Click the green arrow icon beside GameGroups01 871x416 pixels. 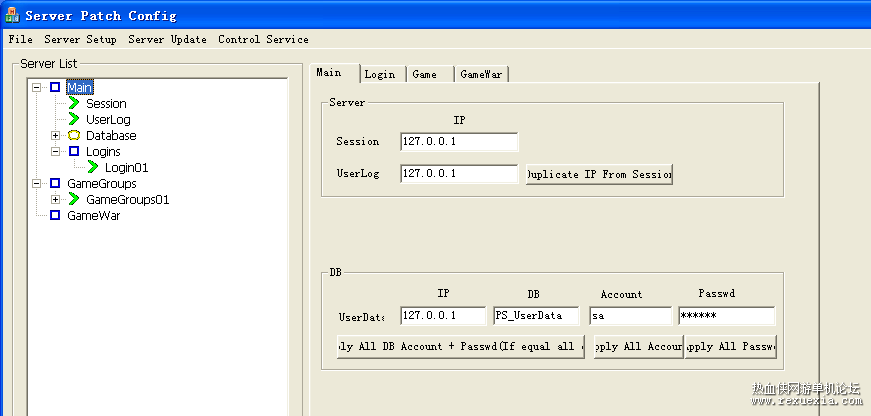pos(74,199)
